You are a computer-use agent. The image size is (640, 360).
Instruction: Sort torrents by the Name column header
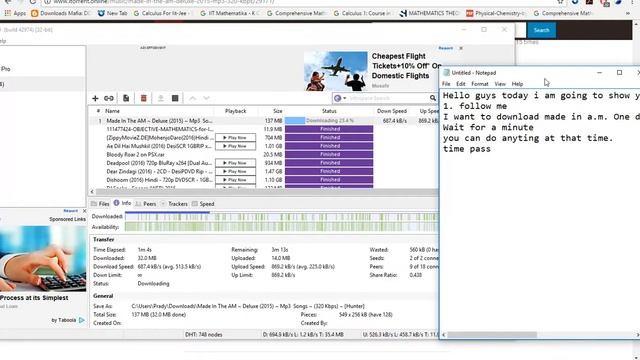coord(112,111)
